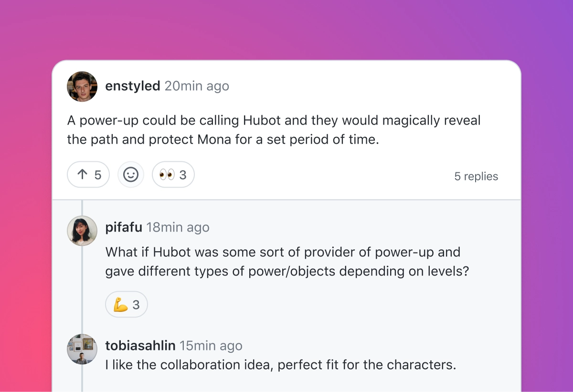This screenshot has width=573, height=392.
Task: Click the muscle reaction count 3
Action: coord(136,305)
